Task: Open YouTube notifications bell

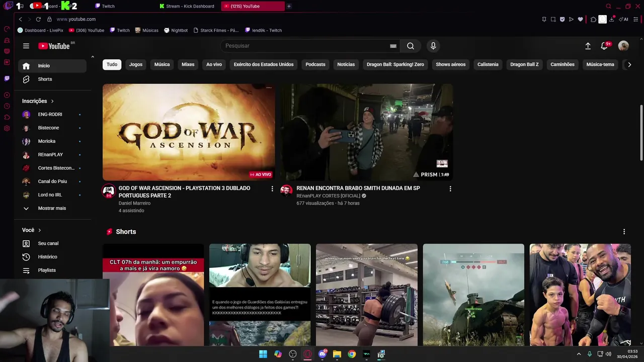Action: pos(604,46)
